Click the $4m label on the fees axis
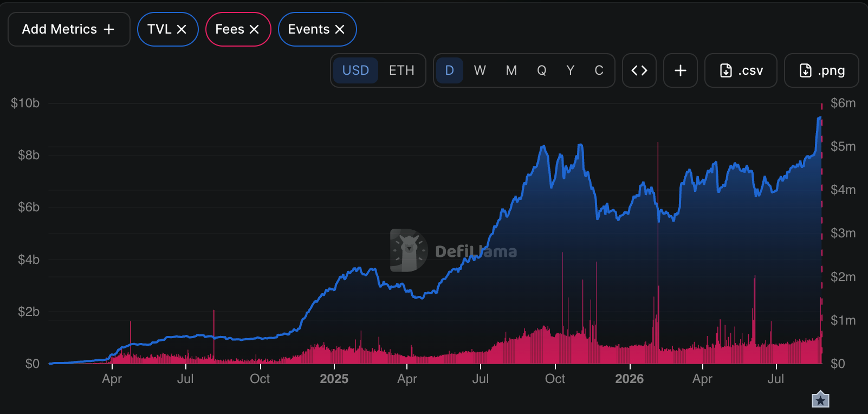The width and height of the screenshot is (868, 414). (843, 190)
